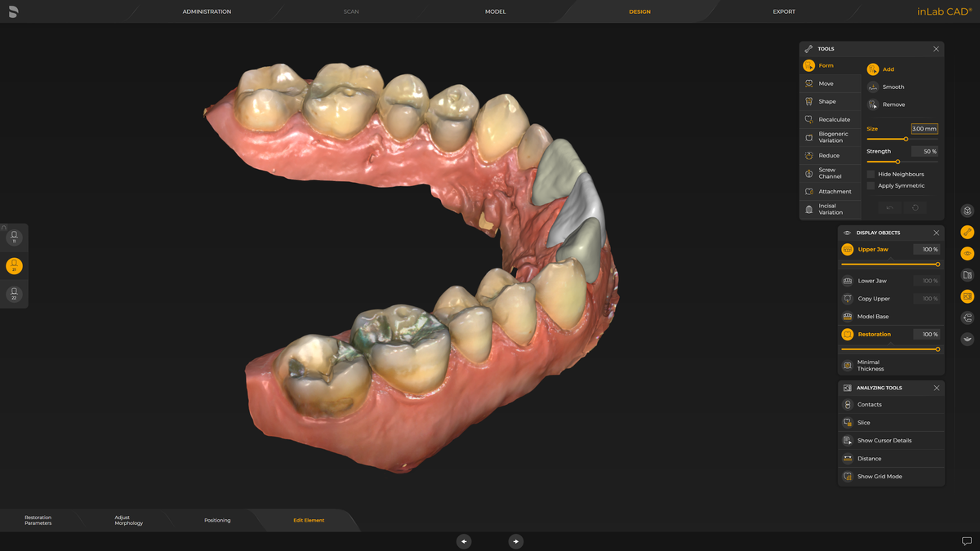Select the Remove form mode
The width and height of the screenshot is (980, 551).
(873, 104)
